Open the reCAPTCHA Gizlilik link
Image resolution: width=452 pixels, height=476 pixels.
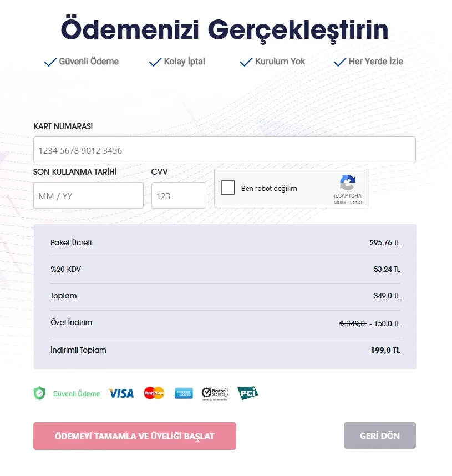coord(339,202)
